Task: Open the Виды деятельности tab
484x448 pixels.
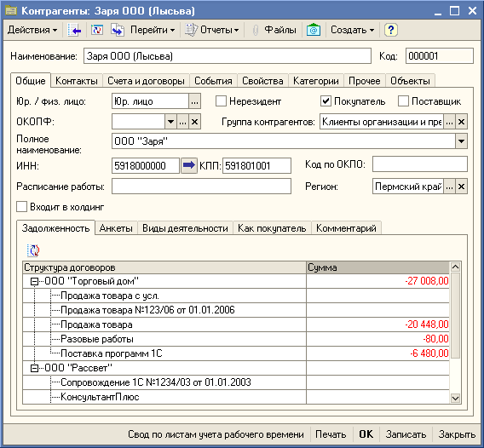Action: pos(185,228)
